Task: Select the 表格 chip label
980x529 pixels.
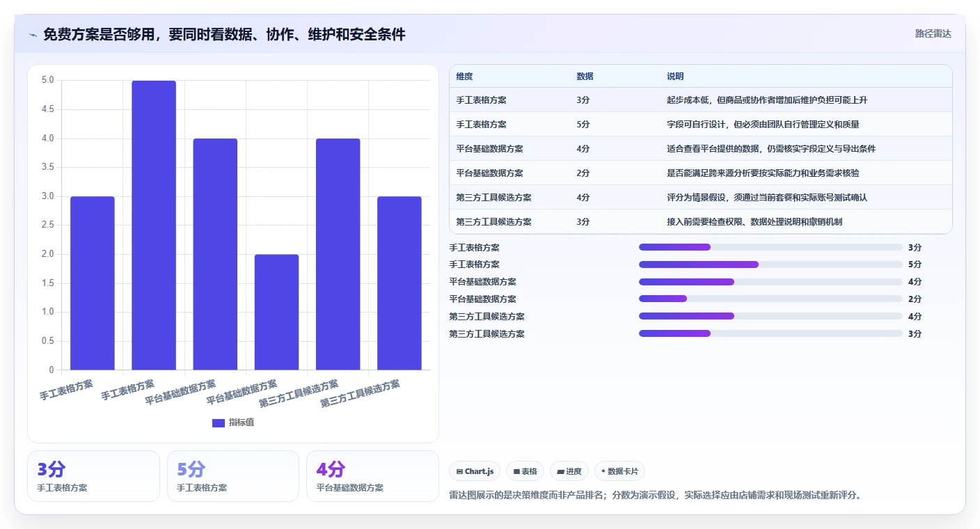Action: 529,471
